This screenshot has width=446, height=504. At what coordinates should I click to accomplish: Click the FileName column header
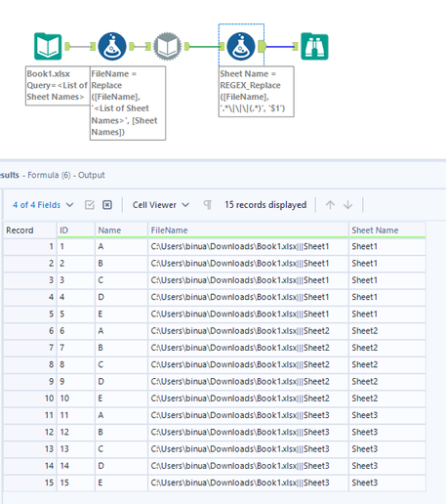(248, 231)
